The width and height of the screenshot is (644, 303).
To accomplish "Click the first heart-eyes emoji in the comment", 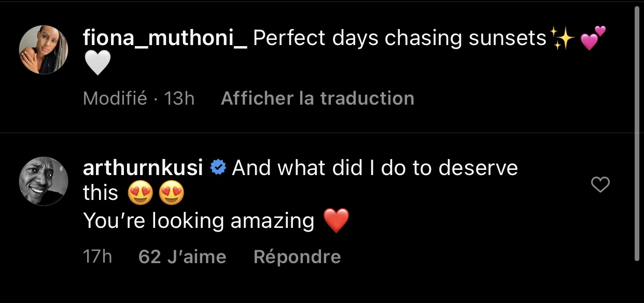I will coord(141,194).
